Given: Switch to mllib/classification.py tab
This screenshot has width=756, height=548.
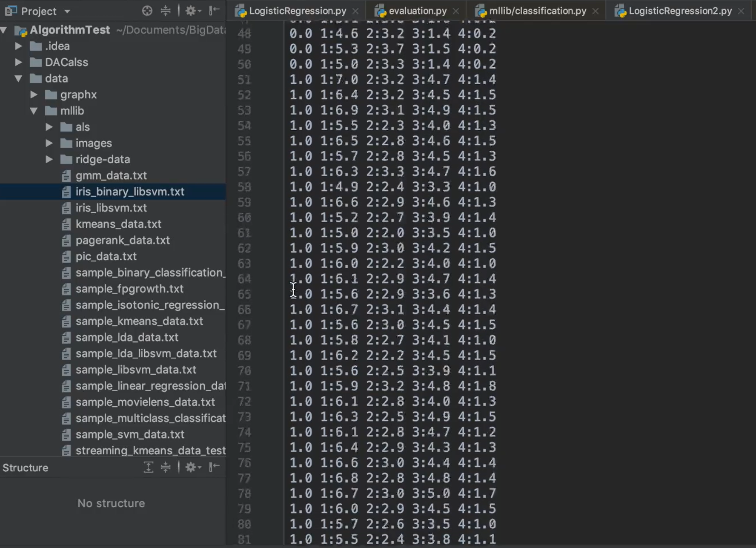Looking at the screenshot, I should coord(538,11).
